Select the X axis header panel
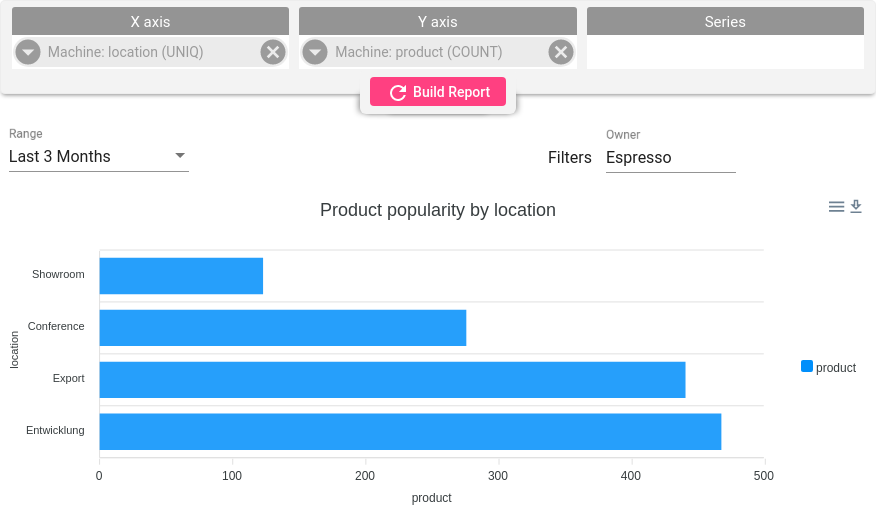Image resolution: width=878 pixels, height=510 pixels. 150,21
